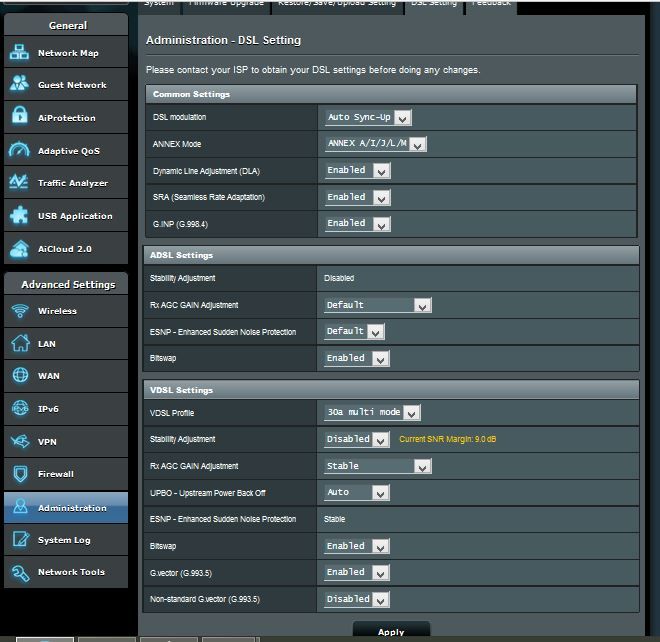Open UPBO Upstream Power Back Off dropdown
This screenshot has width=660, height=642.
[357, 493]
